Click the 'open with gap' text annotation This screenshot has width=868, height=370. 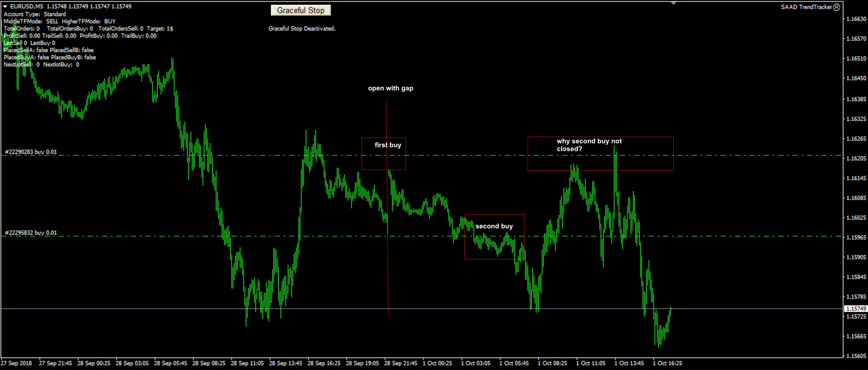coord(390,88)
